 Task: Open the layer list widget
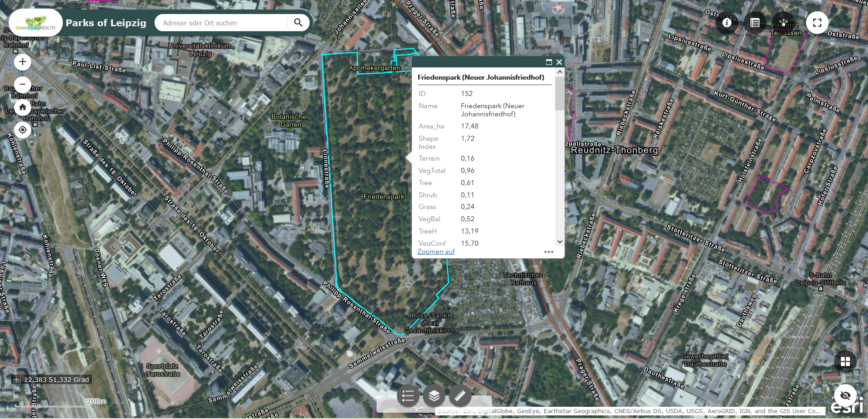click(434, 396)
